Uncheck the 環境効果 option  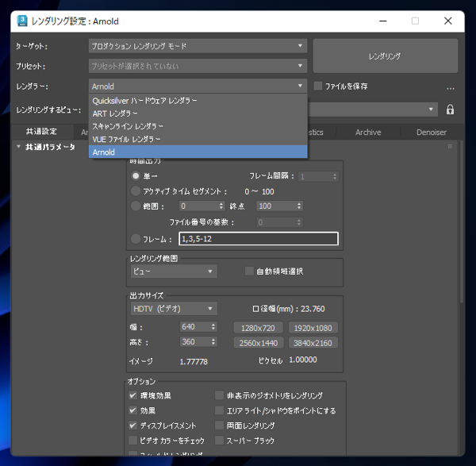point(132,395)
